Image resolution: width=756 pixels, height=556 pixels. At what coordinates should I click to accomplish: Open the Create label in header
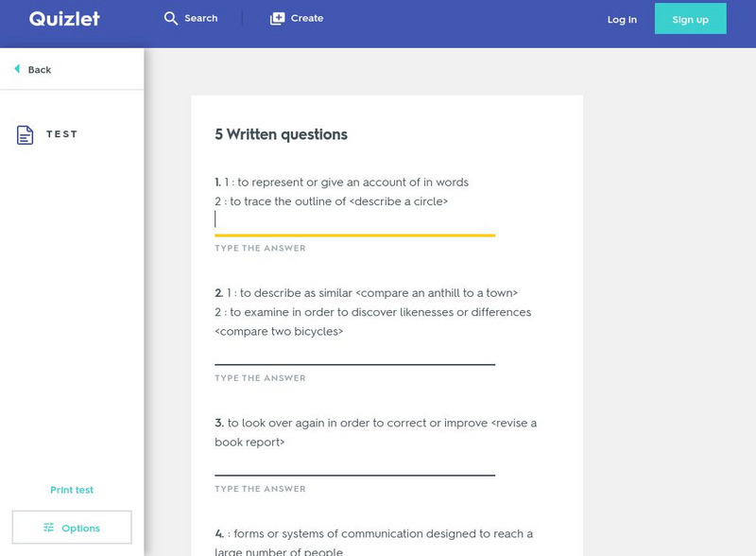click(306, 18)
